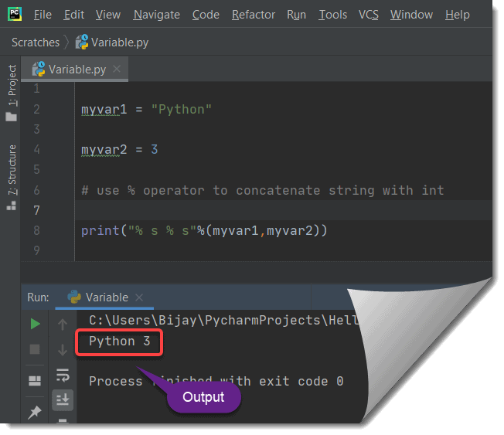This screenshot has width=504, height=435.
Task: Open the Help menu
Action: [x=458, y=15]
